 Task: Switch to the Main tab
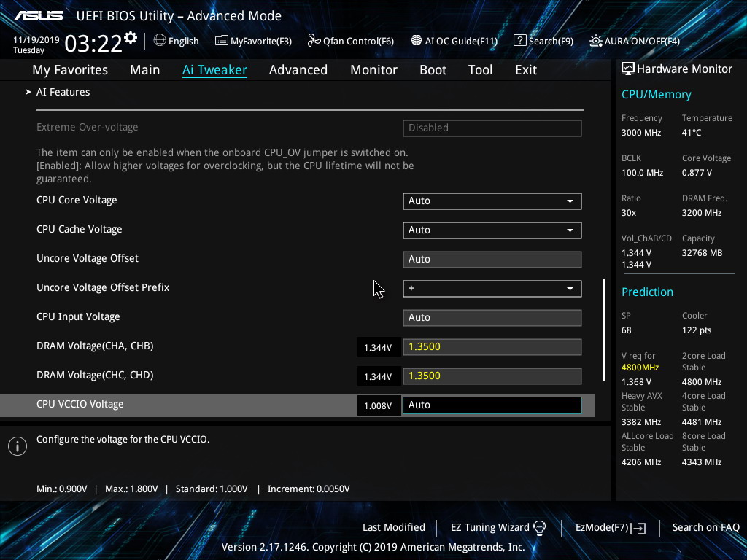click(x=145, y=70)
